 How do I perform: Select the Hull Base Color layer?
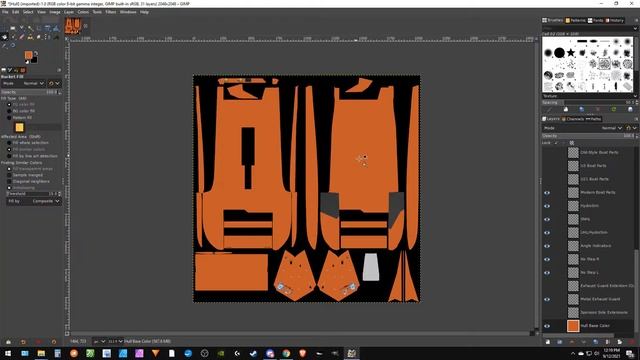tap(595, 326)
